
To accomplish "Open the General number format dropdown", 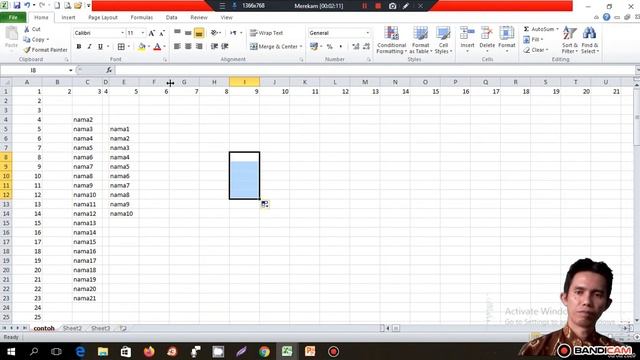I will click(368, 33).
